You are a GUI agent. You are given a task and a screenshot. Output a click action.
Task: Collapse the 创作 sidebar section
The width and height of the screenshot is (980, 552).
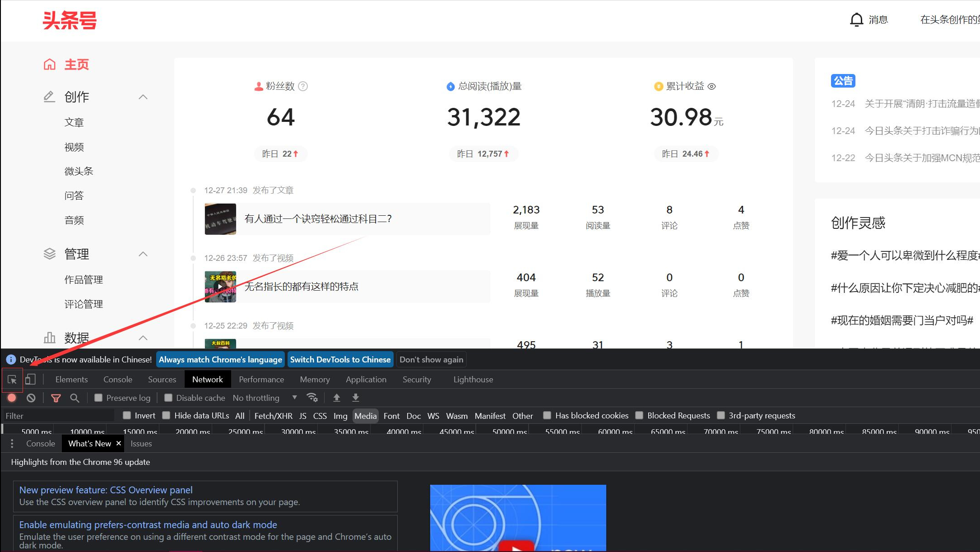point(143,97)
